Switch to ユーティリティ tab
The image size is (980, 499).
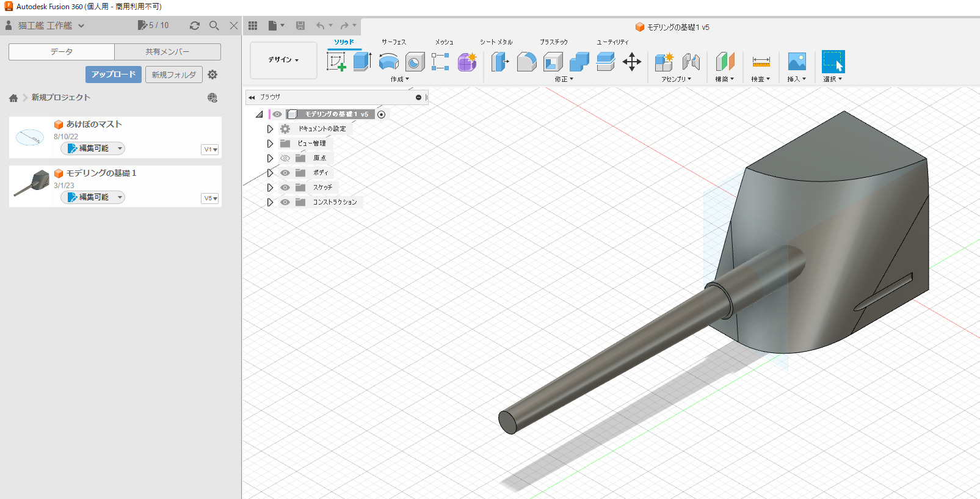(612, 42)
